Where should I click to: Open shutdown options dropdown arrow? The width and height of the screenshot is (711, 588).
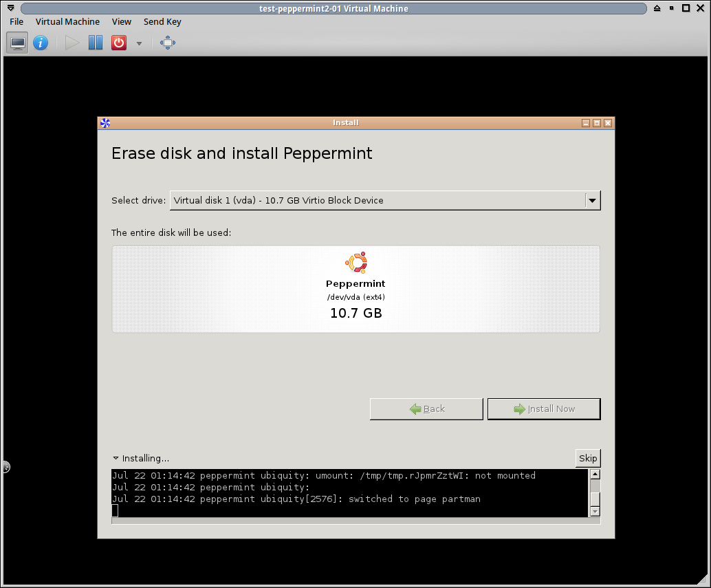[x=139, y=43]
